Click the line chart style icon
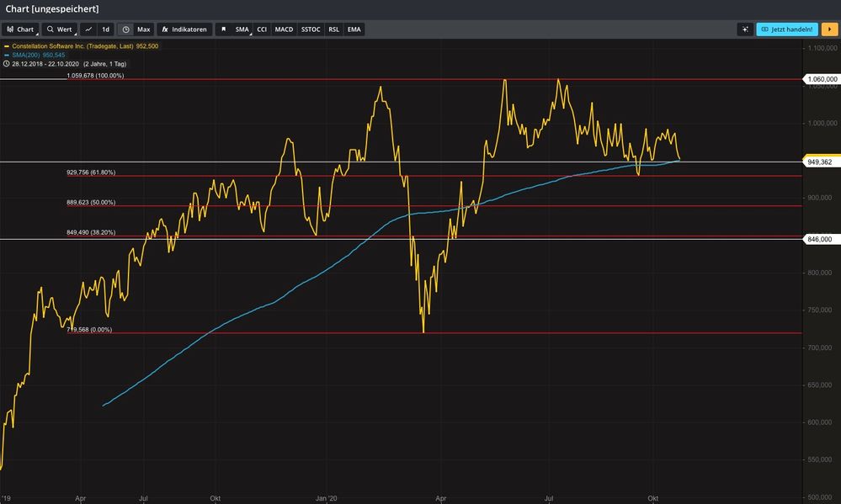Screen dimensions: 841x504 click(x=88, y=29)
